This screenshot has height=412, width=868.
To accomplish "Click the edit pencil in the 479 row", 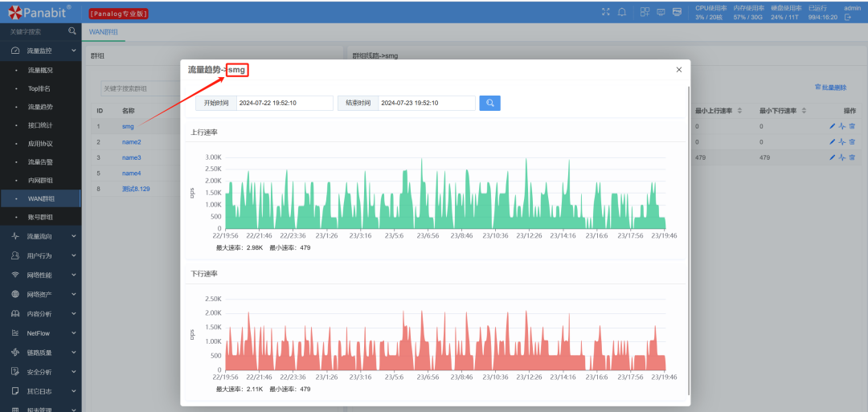I will (x=832, y=157).
